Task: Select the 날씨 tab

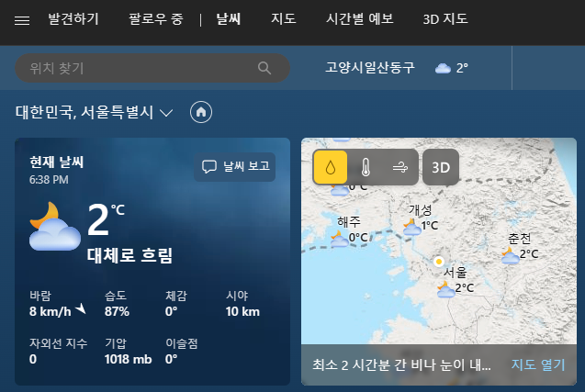Action: click(229, 18)
